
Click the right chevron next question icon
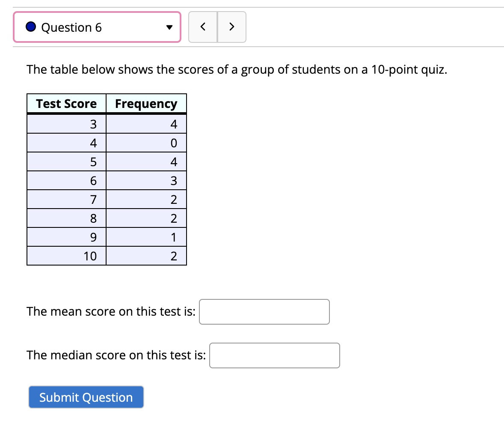pos(232,27)
